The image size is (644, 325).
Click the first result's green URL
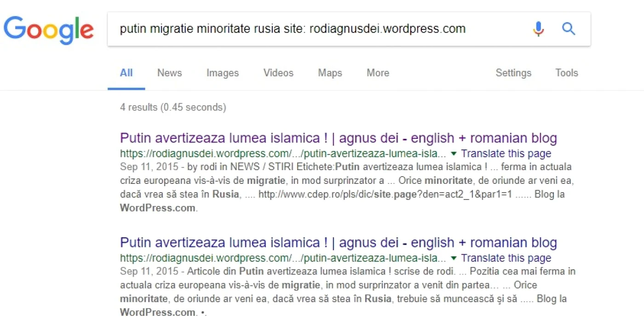coord(283,154)
